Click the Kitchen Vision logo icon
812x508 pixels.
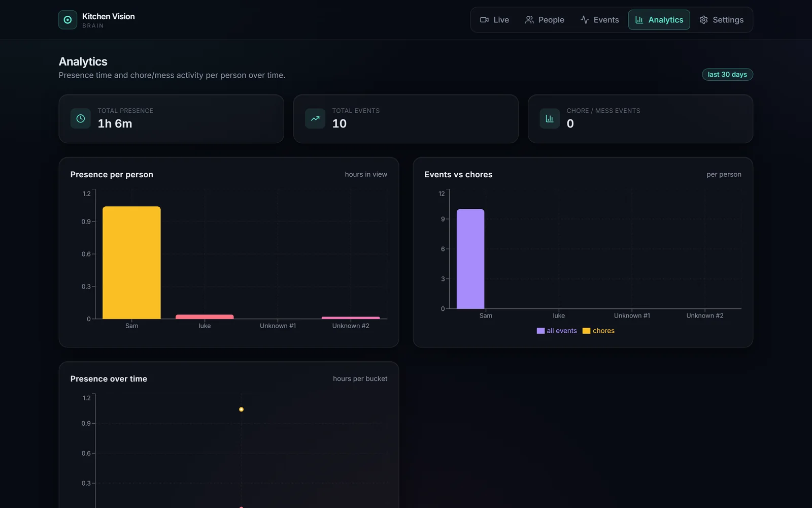click(67, 20)
